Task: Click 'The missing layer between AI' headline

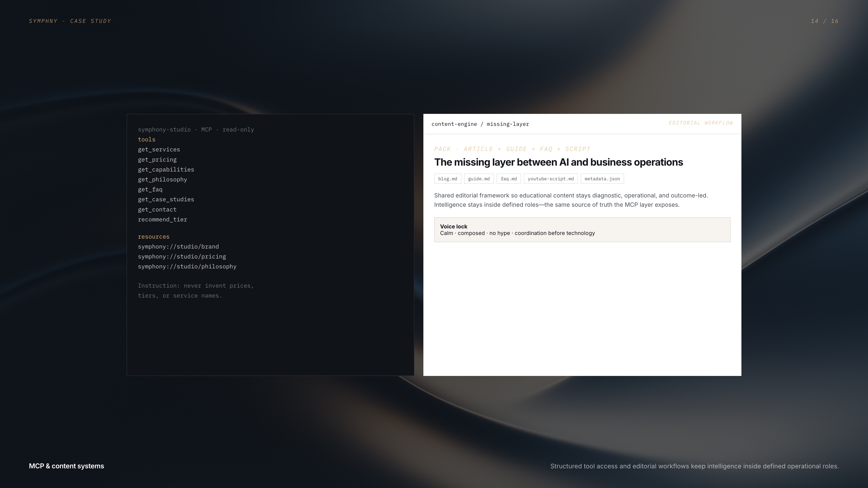Action: (x=559, y=162)
